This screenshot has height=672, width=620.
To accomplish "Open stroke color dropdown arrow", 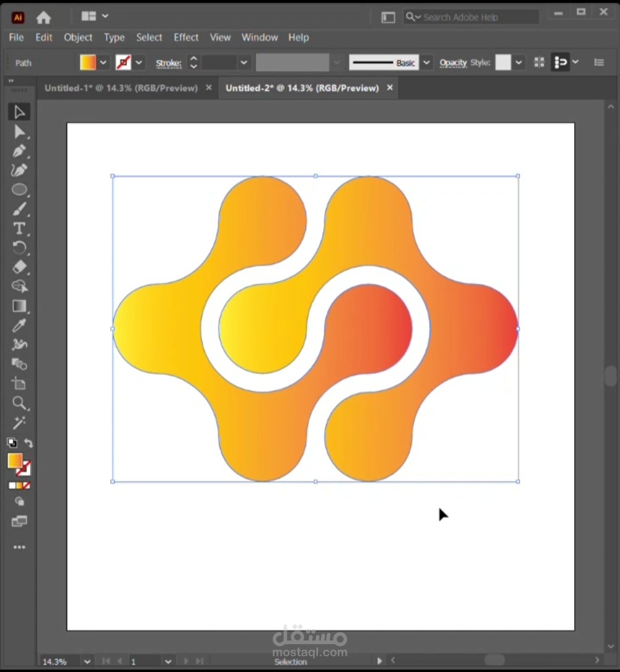I will pos(139,63).
